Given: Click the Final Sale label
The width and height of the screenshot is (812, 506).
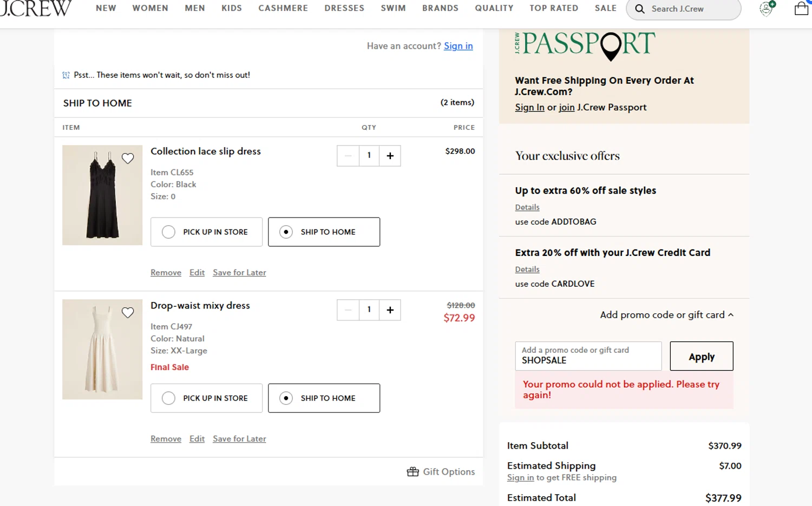Looking at the screenshot, I should pyautogui.click(x=169, y=367).
